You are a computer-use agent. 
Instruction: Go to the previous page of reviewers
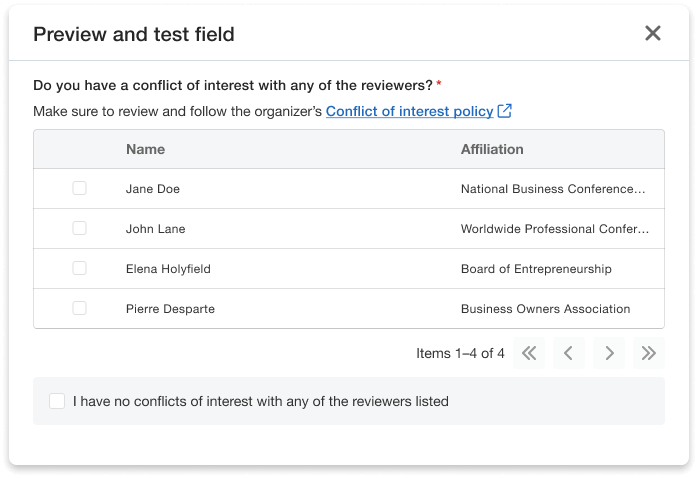coord(568,353)
